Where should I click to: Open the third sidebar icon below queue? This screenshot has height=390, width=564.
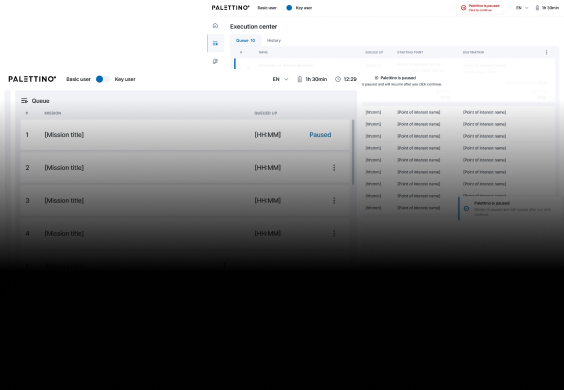coord(215,61)
